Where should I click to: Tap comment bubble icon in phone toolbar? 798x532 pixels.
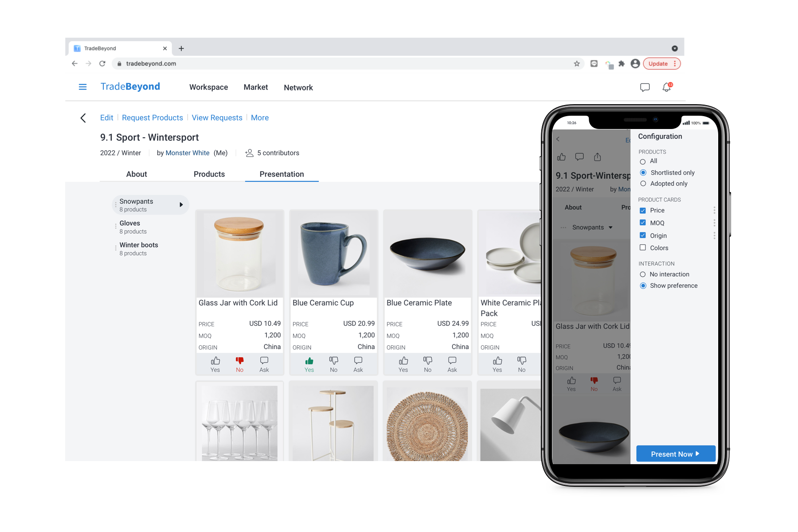(579, 156)
